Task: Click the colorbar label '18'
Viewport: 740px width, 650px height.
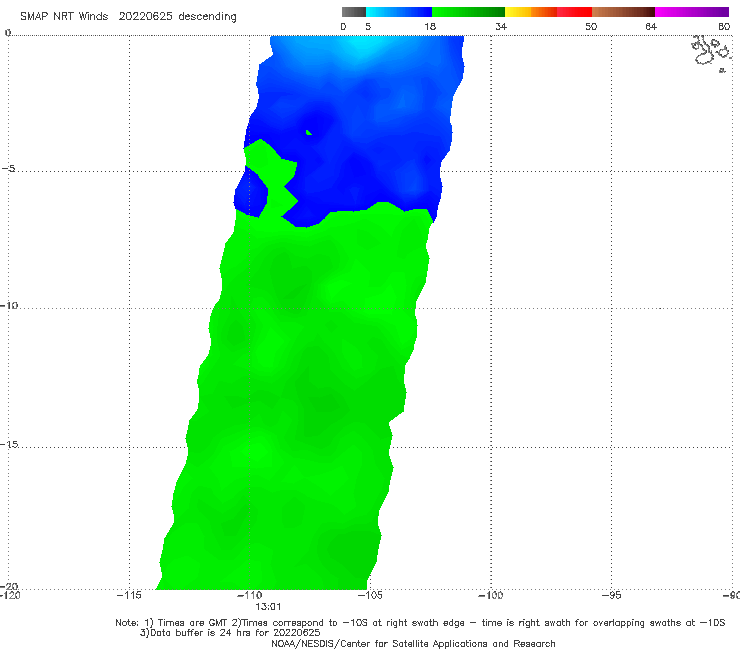Action: click(x=430, y=26)
